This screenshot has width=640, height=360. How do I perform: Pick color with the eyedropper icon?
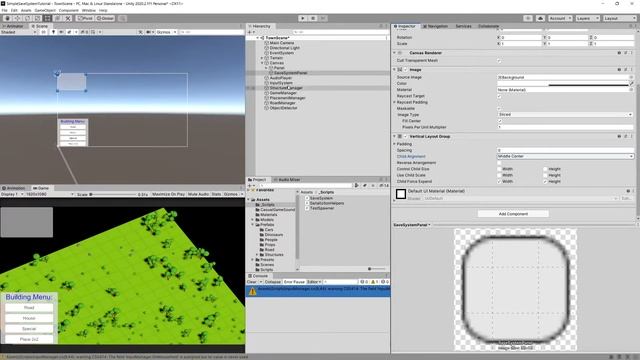point(632,83)
